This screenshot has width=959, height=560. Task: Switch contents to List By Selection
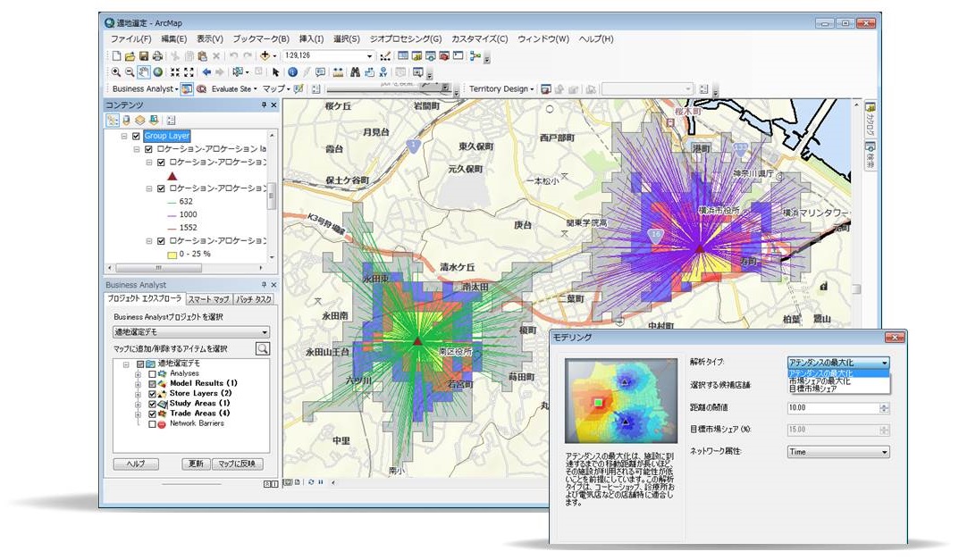coord(154,121)
